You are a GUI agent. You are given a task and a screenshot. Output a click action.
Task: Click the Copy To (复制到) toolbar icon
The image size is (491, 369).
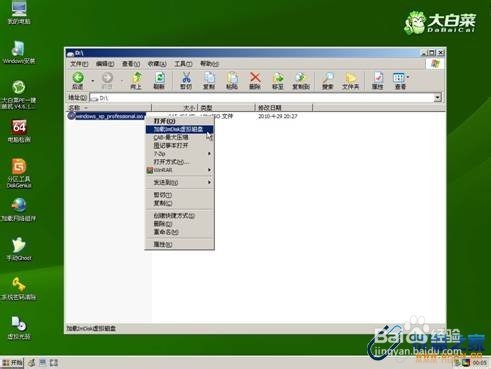(x=301, y=81)
